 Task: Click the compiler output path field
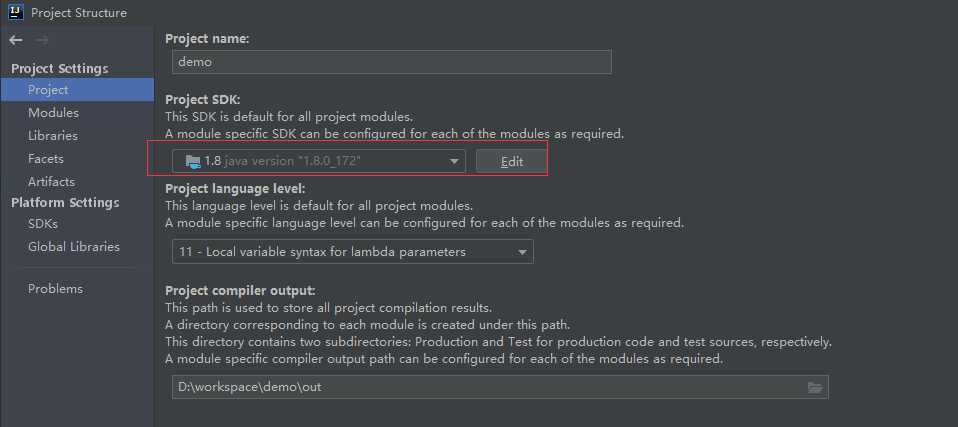[500, 387]
